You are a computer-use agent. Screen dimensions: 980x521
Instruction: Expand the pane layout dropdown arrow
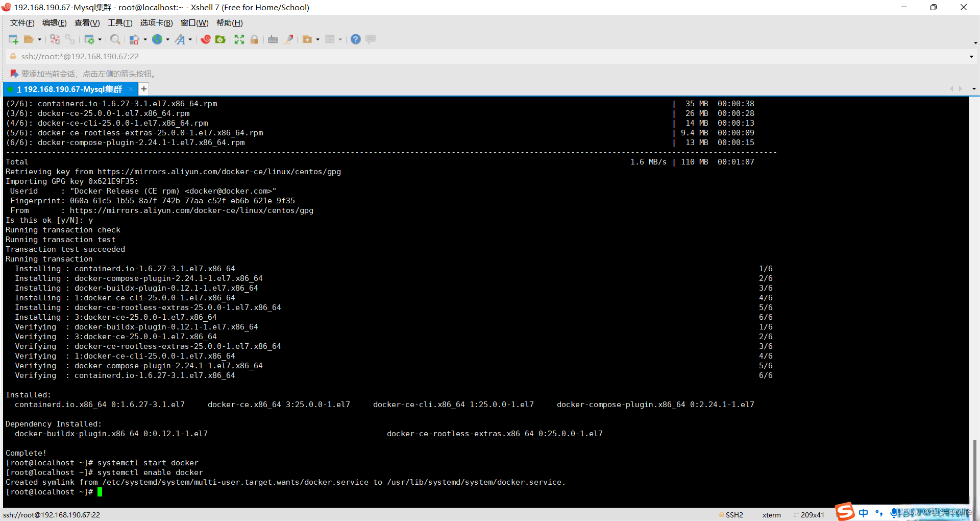pos(340,39)
